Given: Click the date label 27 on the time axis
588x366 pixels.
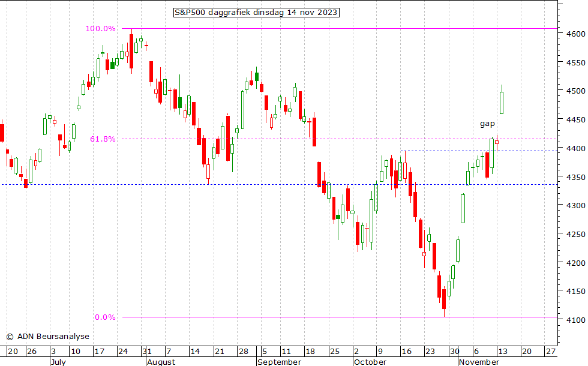Looking at the screenshot, I should [550, 351].
